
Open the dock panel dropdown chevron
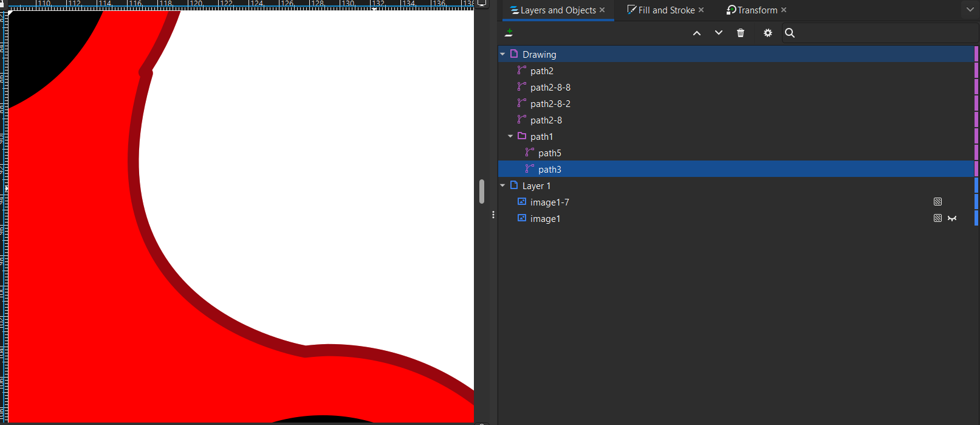[x=970, y=10]
